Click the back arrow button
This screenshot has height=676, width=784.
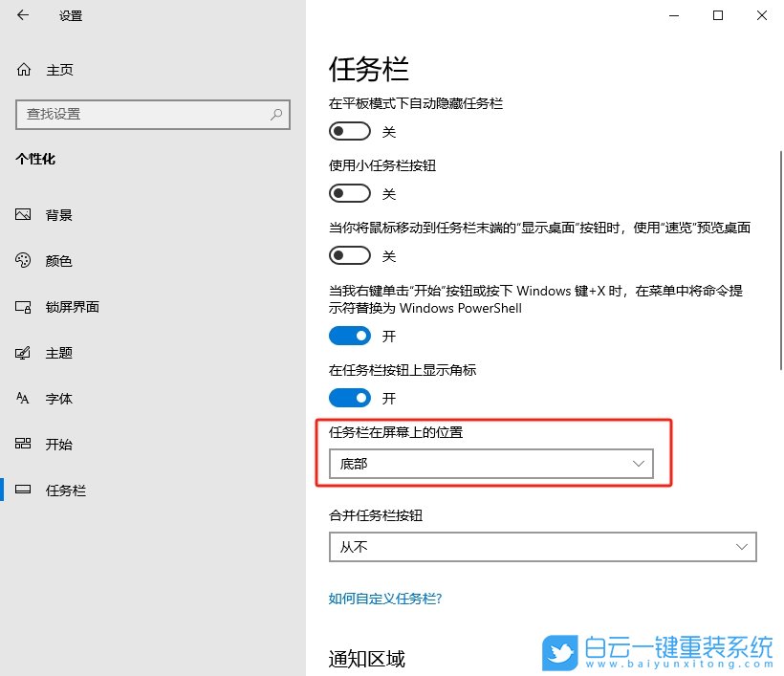21,15
